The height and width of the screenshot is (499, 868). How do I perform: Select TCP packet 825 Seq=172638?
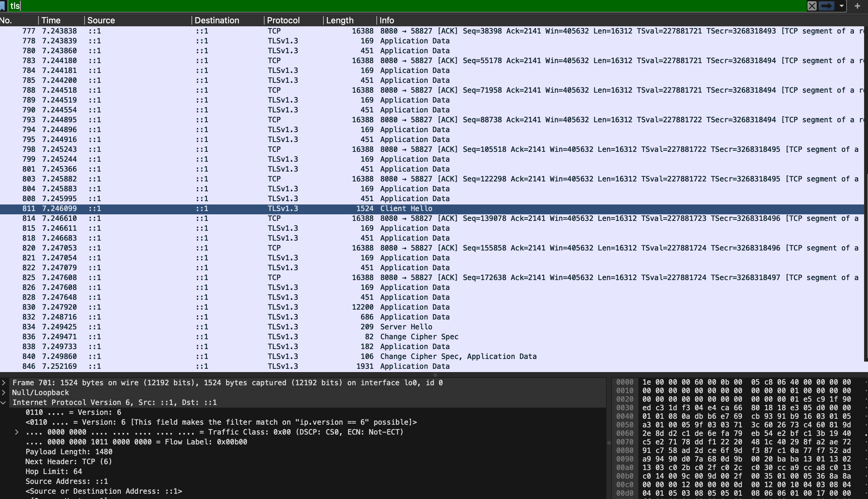(432, 277)
